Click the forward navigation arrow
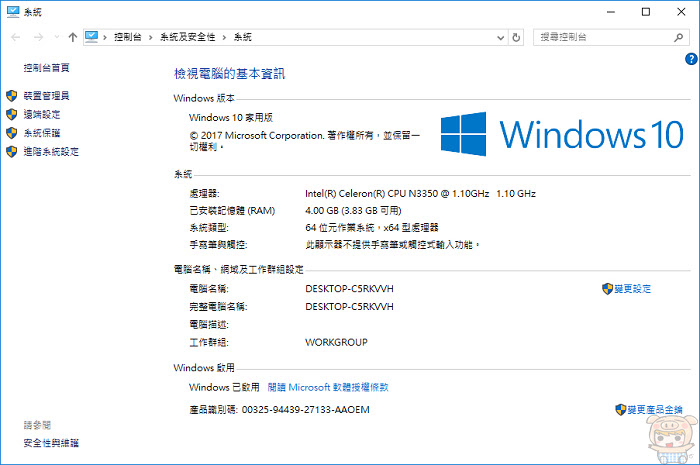This screenshot has height=465, width=700. pos(38,37)
